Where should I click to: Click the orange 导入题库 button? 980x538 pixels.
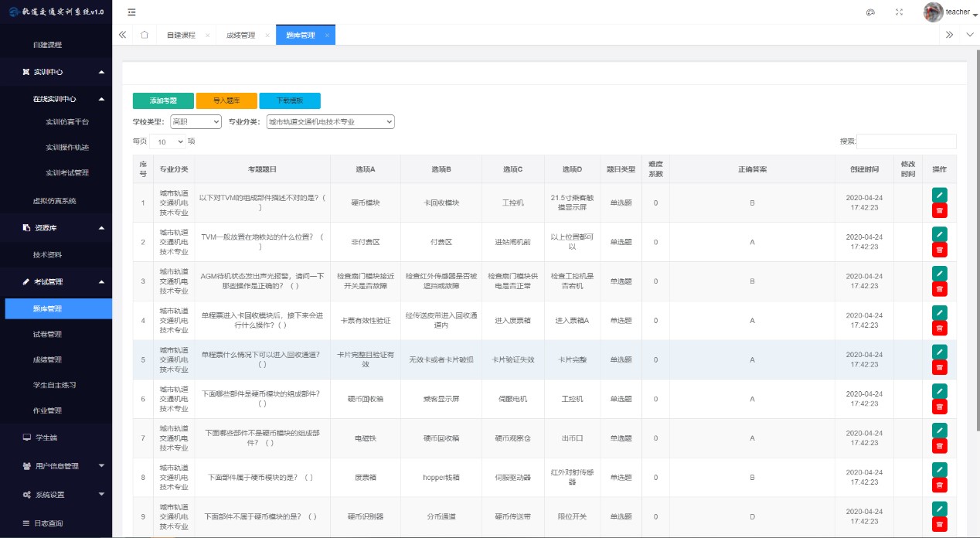(x=226, y=100)
